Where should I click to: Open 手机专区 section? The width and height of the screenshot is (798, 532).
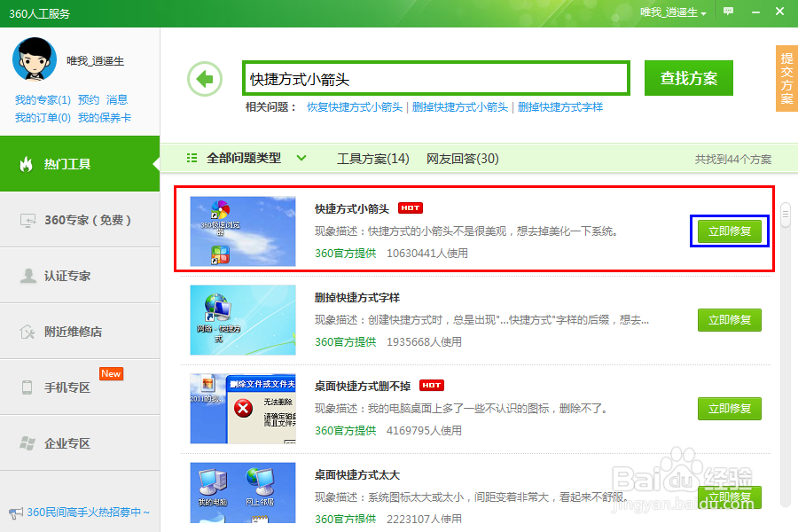pyautogui.click(x=80, y=387)
